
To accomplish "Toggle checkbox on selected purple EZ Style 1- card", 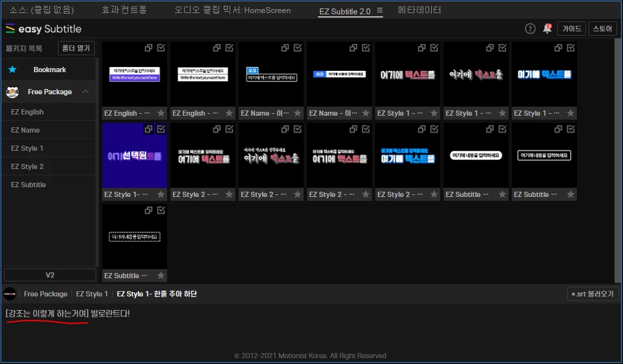I will [x=161, y=129].
